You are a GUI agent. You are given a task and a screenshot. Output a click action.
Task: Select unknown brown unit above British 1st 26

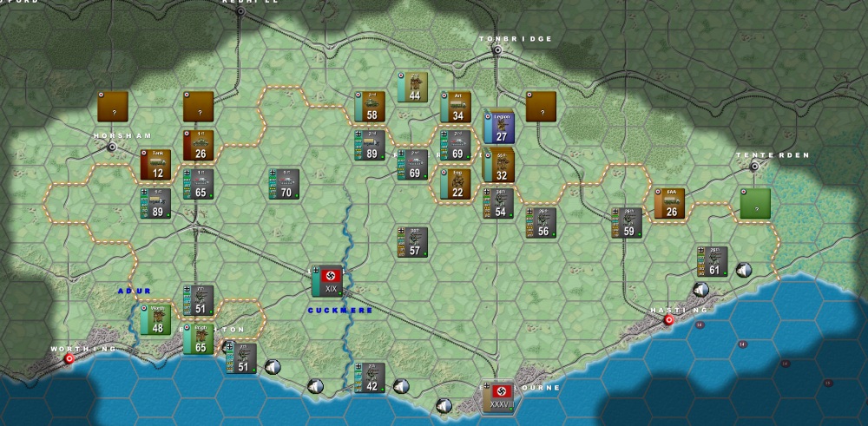click(x=198, y=106)
